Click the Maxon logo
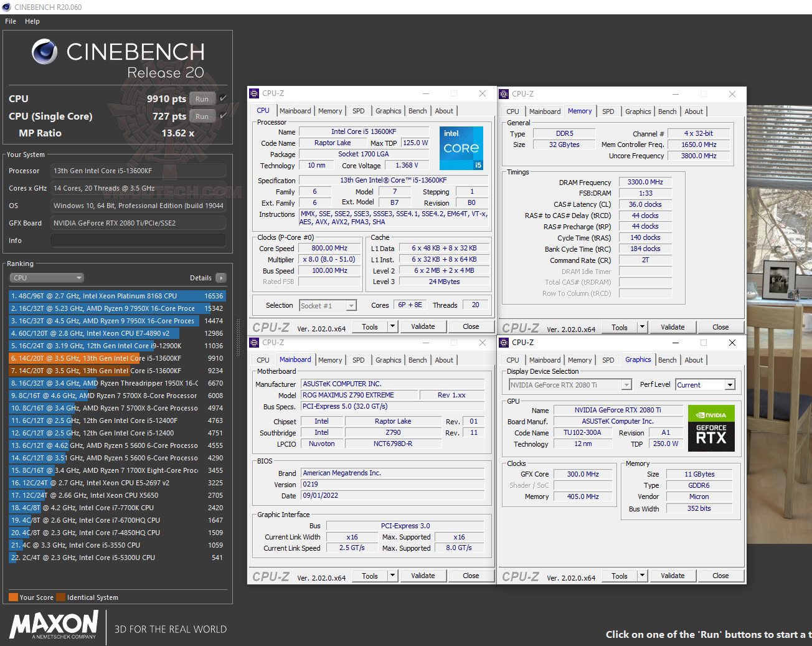 (x=54, y=625)
